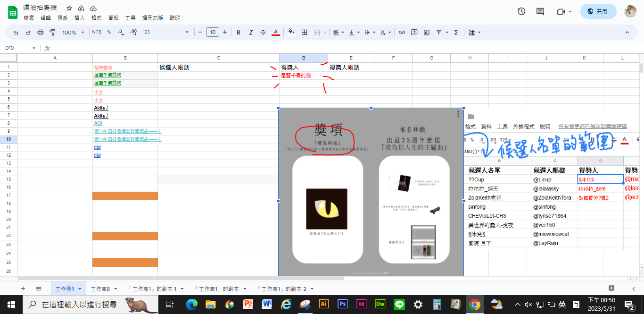Increase the font size
644x314 pixels.
[225, 33]
